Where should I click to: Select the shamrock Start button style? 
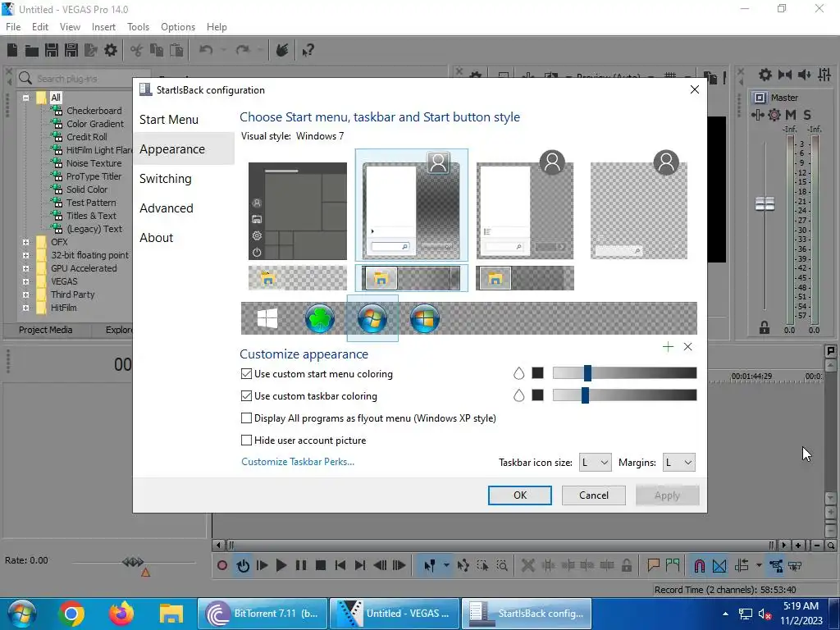(x=320, y=318)
